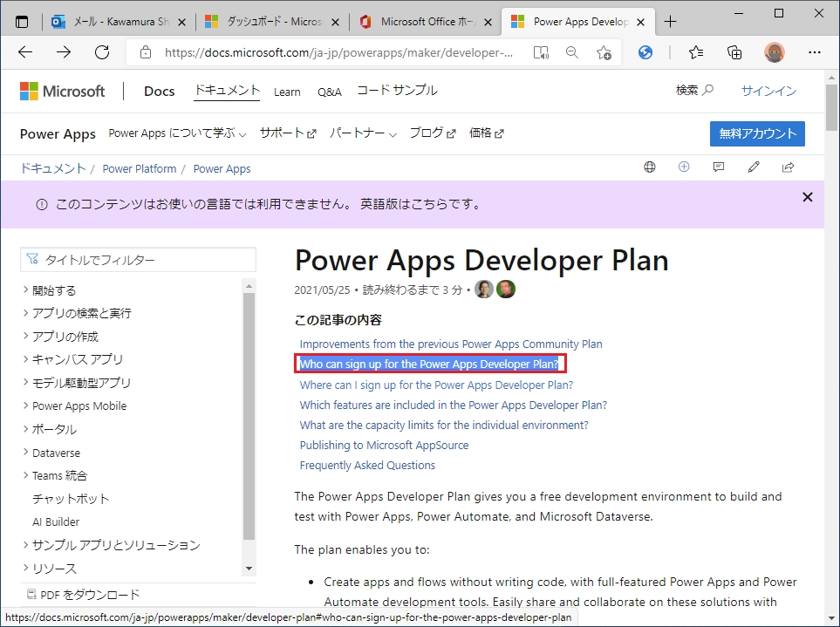This screenshot has height=627, width=840.
Task: Open the Favorites list icon
Action: click(x=696, y=52)
